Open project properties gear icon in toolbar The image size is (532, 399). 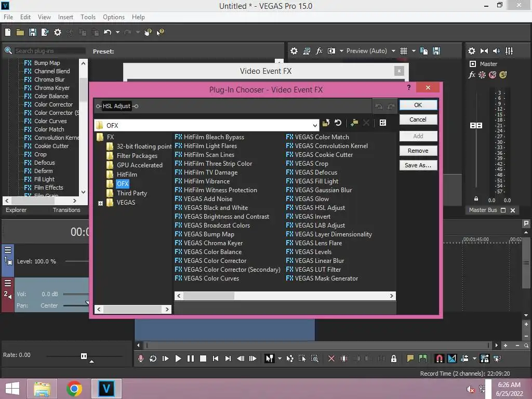(x=58, y=32)
